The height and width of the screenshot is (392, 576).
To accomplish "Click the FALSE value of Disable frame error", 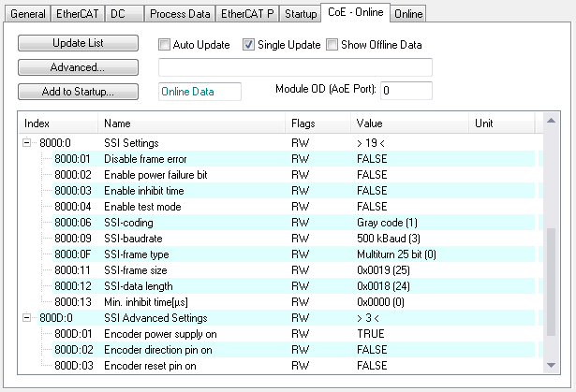I will coord(372,158).
